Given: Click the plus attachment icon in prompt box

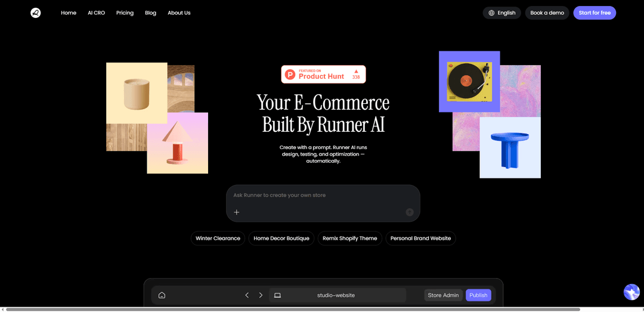Looking at the screenshot, I should coord(237,212).
